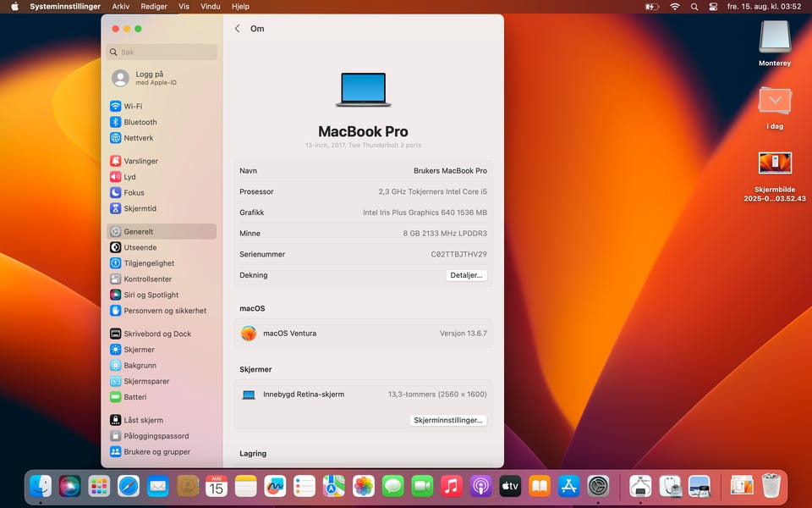Viewport: 812px width, 508px height.
Task: Open Wi-Fi settings in sidebar
Action: pos(133,107)
